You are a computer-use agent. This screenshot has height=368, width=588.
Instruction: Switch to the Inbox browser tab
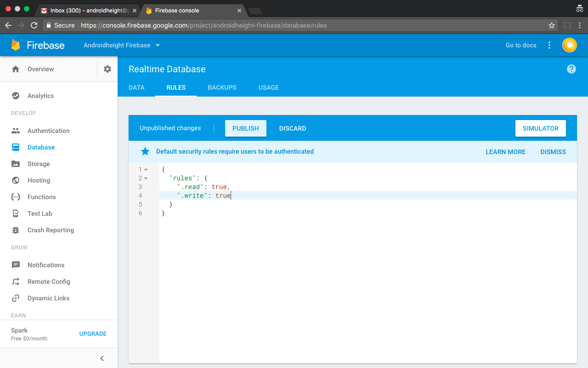pyautogui.click(x=89, y=10)
